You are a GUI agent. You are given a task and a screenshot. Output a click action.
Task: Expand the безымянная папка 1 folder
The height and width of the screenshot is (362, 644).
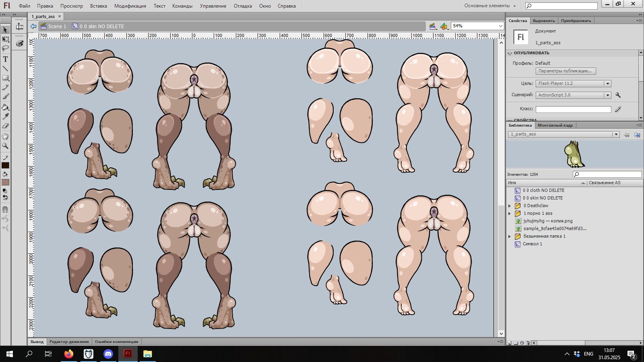tap(510, 237)
